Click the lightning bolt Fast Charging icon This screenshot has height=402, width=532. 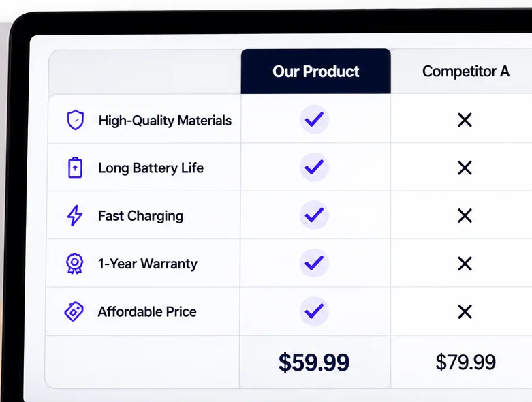[75, 215]
